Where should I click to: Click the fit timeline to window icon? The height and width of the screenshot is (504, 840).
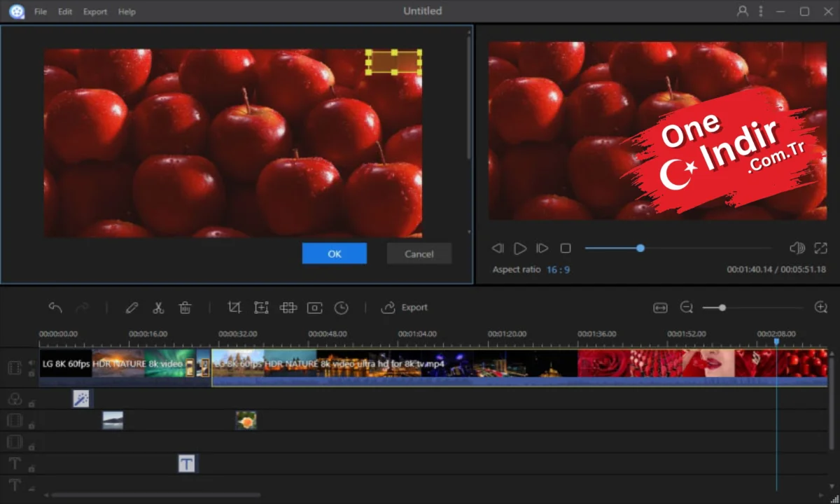point(660,308)
